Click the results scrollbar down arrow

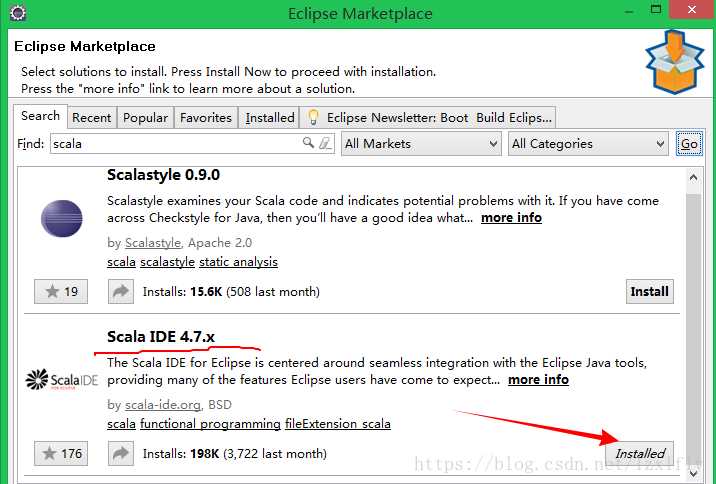693,473
